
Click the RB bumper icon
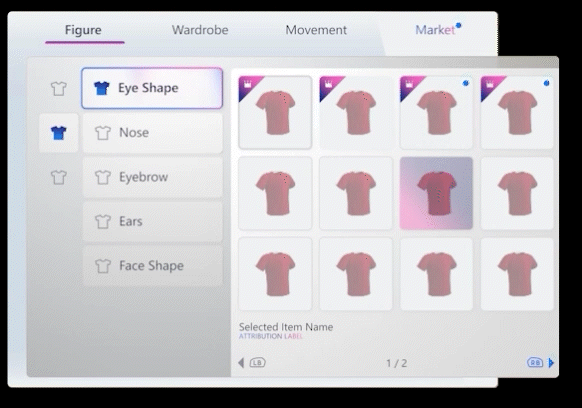pos(535,362)
